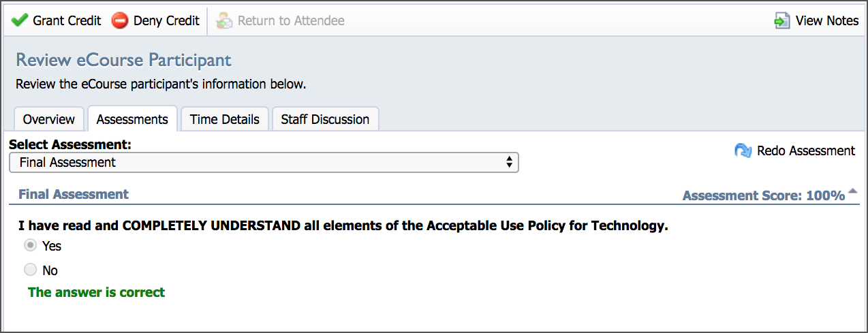The width and height of the screenshot is (868, 333).
Task: Click the Return to Attendee person icon
Action: click(224, 20)
